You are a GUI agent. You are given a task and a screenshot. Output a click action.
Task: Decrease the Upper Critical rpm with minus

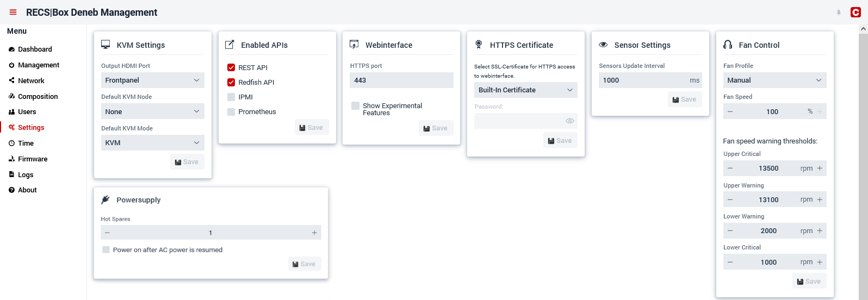pos(730,168)
